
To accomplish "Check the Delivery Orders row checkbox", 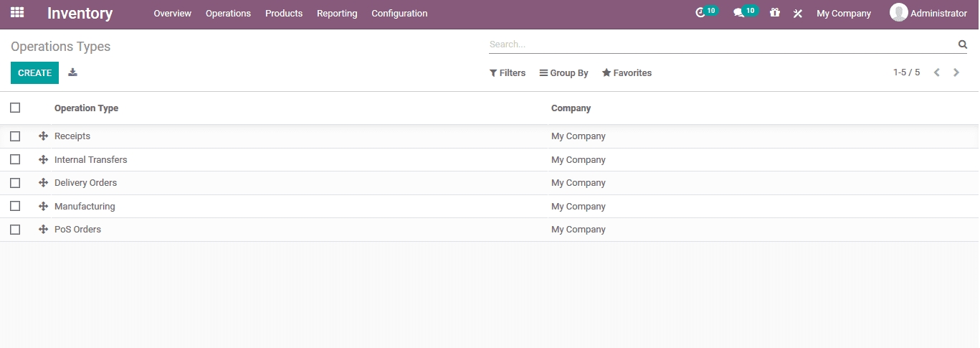I will (15, 183).
